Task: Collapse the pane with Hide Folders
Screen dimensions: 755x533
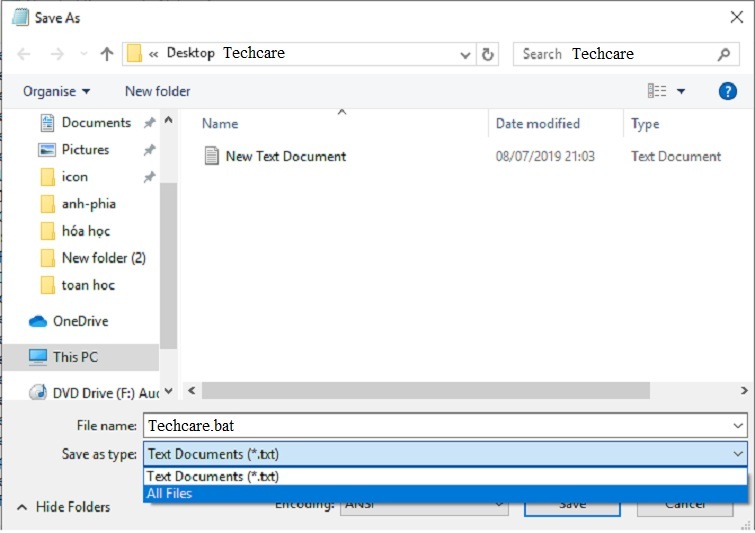Action: (63, 507)
